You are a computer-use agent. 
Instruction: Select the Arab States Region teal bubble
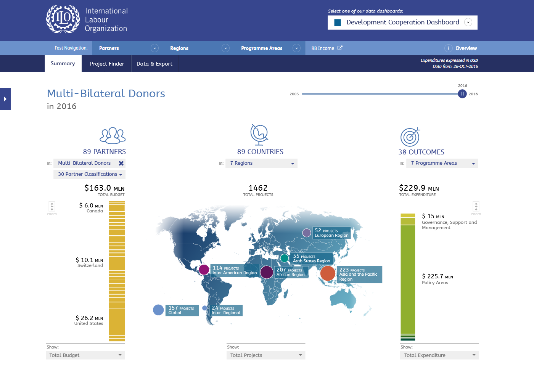tap(285, 258)
